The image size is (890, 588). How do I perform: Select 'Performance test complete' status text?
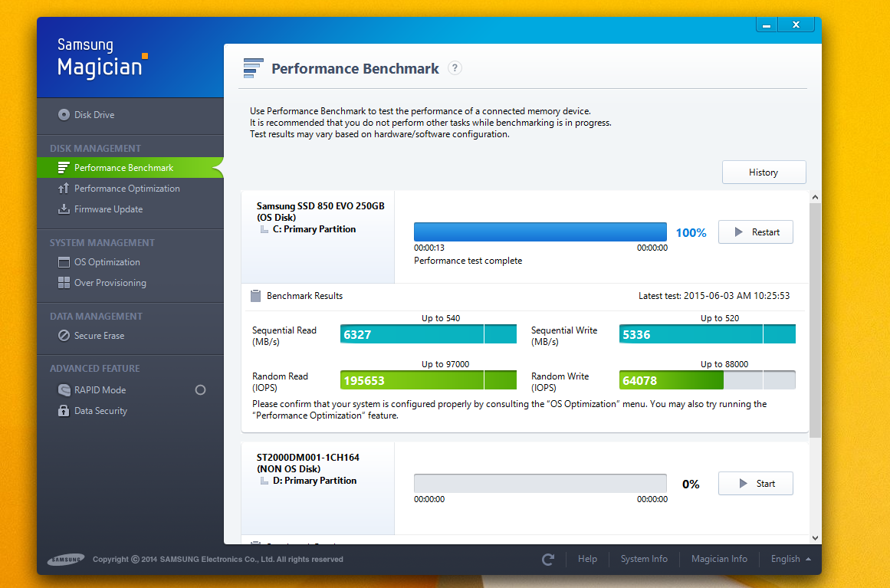[x=468, y=261]
